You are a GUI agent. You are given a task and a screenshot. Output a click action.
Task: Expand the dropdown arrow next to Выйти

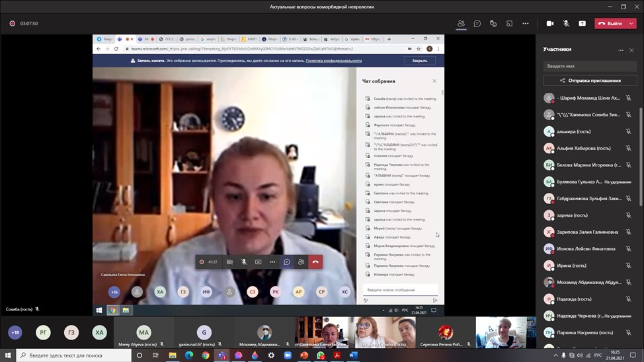pyautogui.click(x=631, y=23)
